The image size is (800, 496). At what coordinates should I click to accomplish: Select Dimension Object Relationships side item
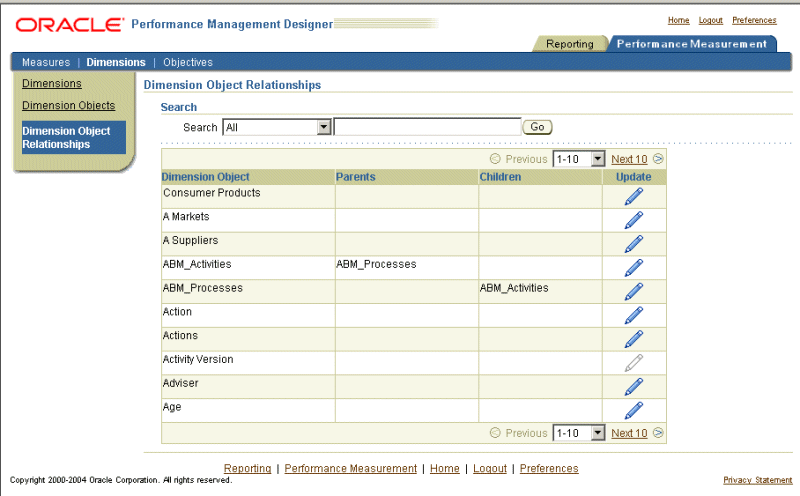(74, 137)
